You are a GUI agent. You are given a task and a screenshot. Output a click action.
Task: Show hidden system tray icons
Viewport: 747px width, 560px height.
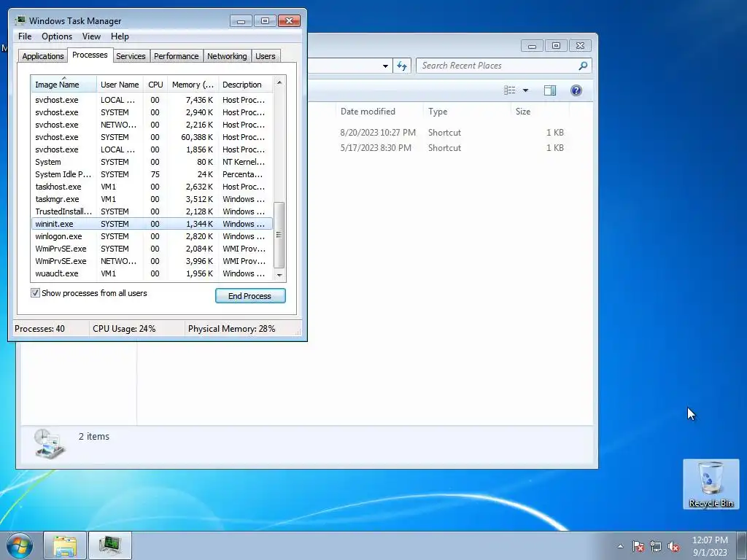point(620,546)
